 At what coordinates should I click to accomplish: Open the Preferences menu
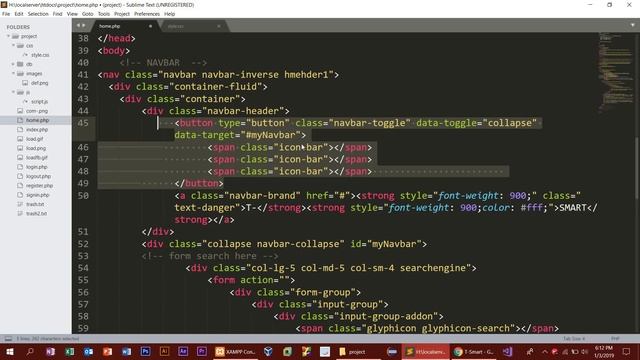pyautogui.click(x=147, y=14)
